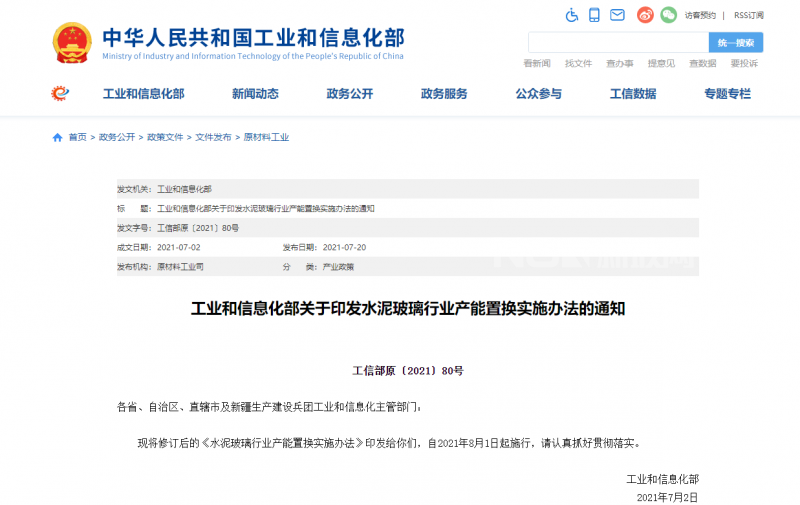Click the gear logo left of navigation bar
800x505 pixels.
(60, 93)
